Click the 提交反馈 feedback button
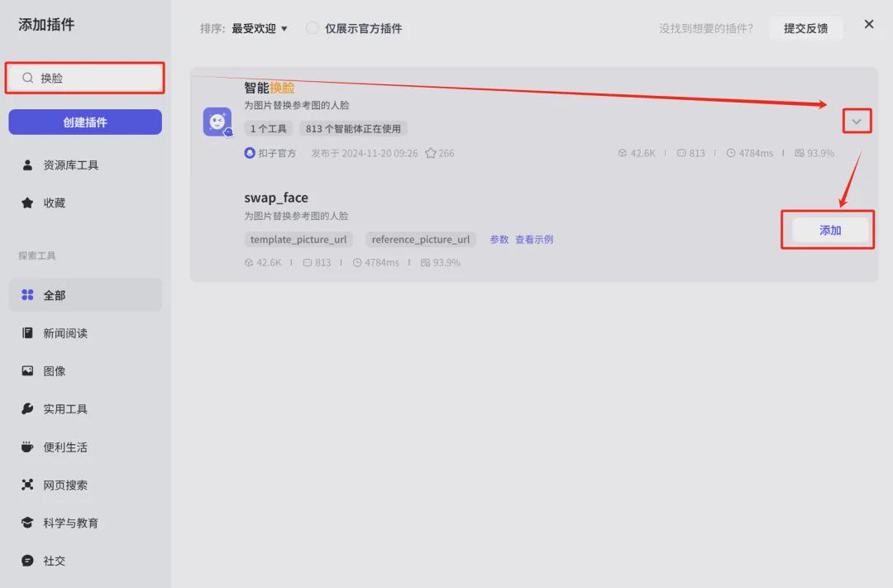The image size is (893, 588). pos(806,27)
